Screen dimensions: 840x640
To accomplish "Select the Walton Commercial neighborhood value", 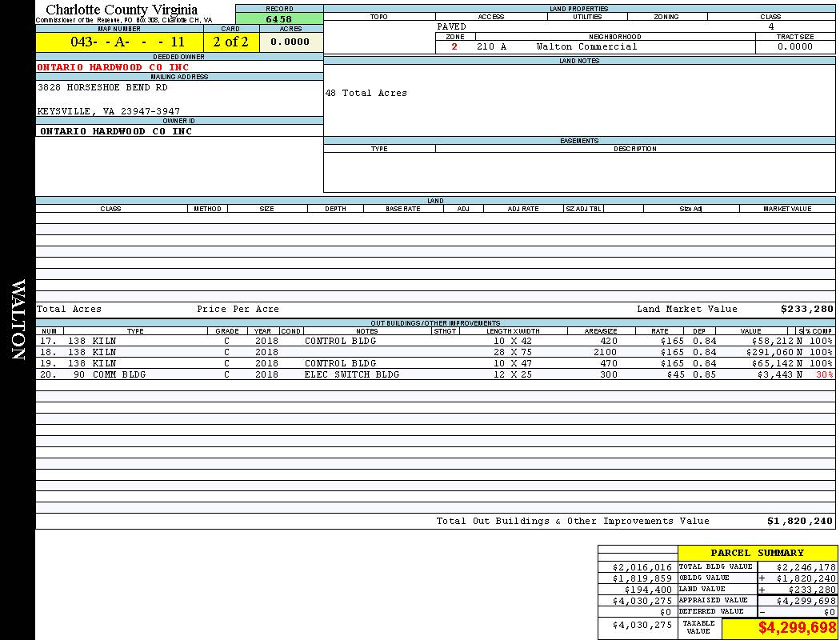I will [x=586, y=47].
